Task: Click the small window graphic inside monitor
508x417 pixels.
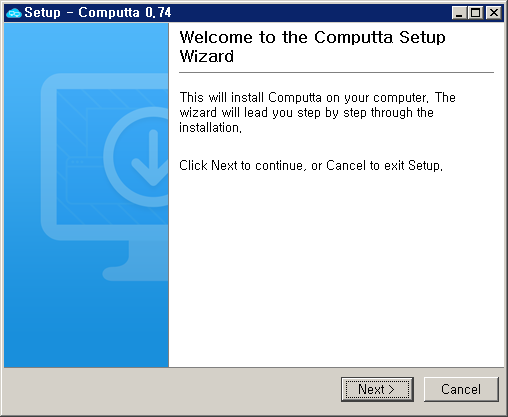Action: tap(83, 182)
